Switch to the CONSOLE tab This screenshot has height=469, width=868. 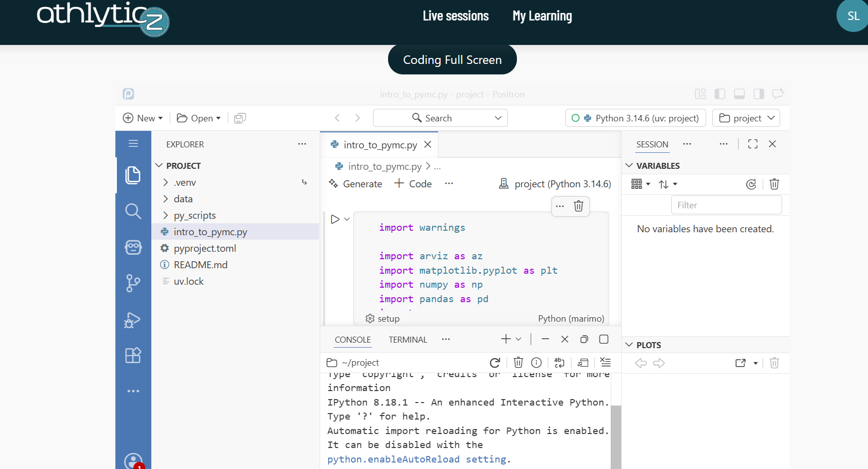pos(353,340)
